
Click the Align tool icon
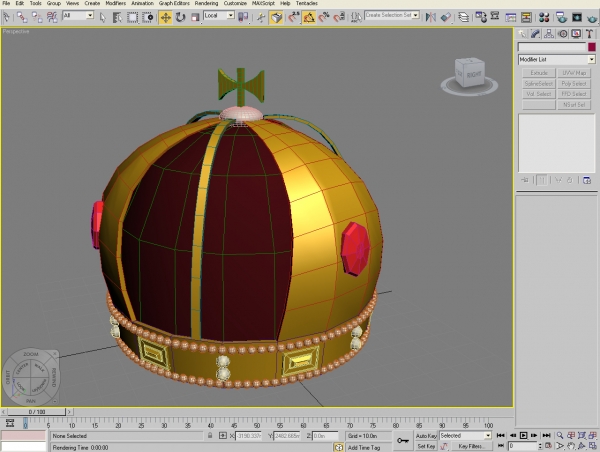pyautogui.click(x=446, y=17)
